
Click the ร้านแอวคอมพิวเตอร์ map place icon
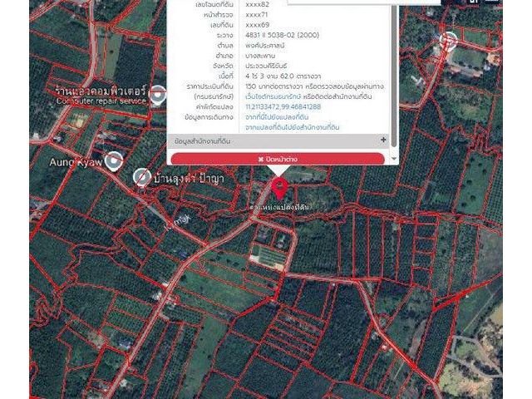tap(157, 96)
